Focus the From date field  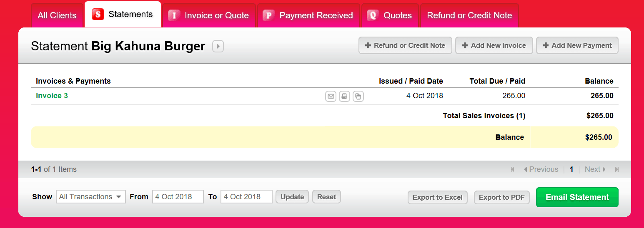(x=178, y=197)
